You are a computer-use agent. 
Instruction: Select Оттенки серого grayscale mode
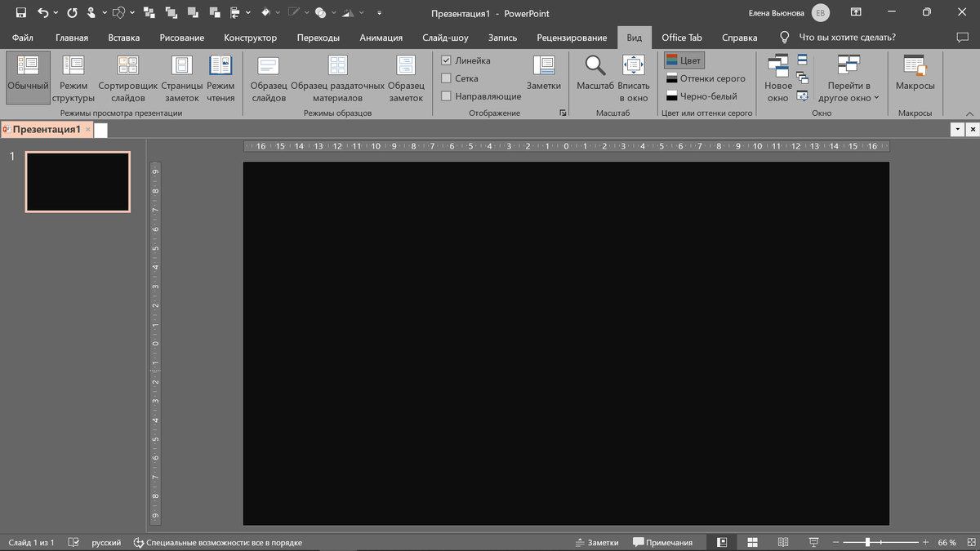click(x=706, y=78)
